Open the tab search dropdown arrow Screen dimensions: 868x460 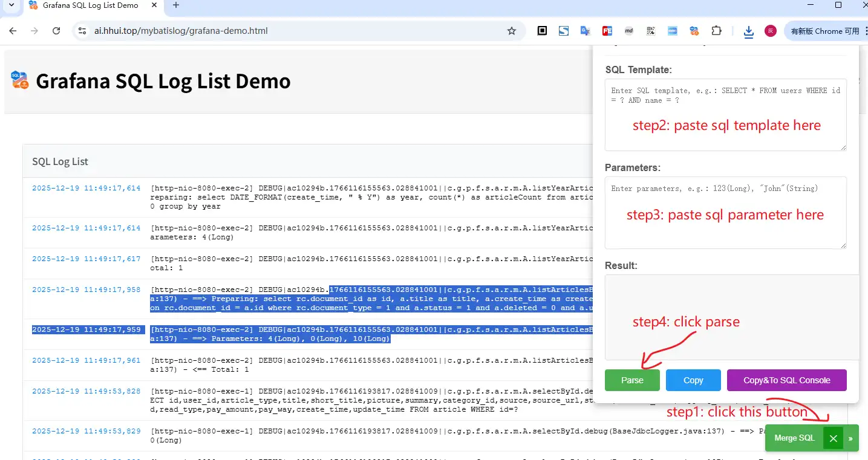pyautogui.click(x=11, y=5)
